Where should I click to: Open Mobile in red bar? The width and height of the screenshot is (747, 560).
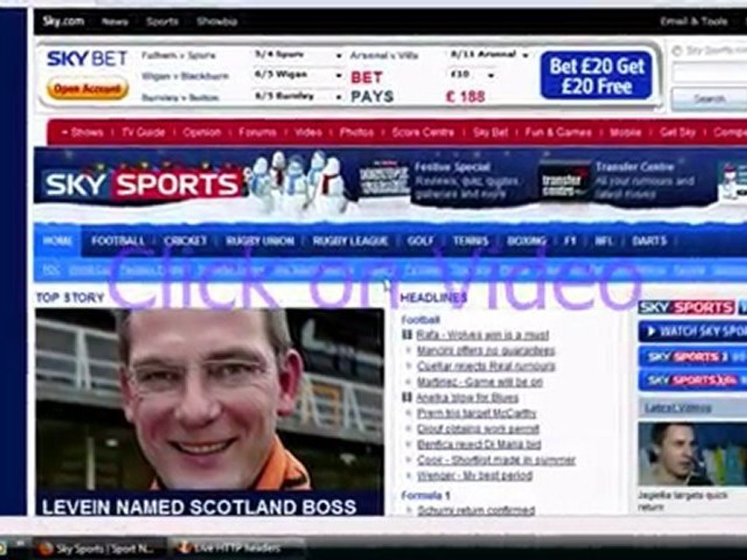click(x=626, y=132)
